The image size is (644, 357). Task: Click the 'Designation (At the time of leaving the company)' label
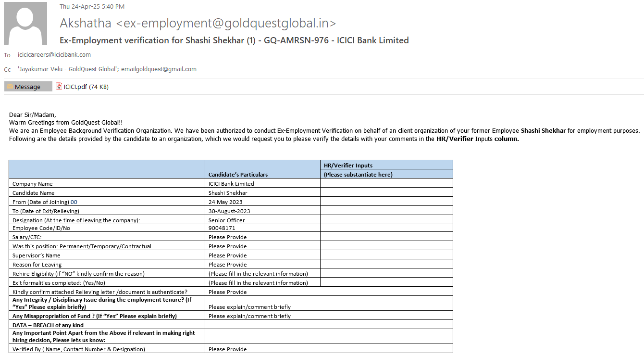pyautogui.click(x=76, y=220)
